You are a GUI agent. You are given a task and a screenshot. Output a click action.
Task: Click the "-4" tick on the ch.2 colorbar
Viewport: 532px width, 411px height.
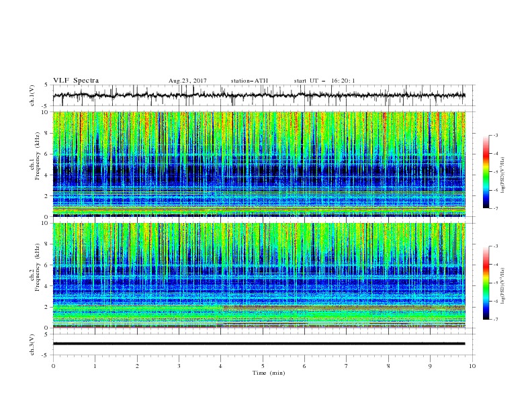(495, 265)
